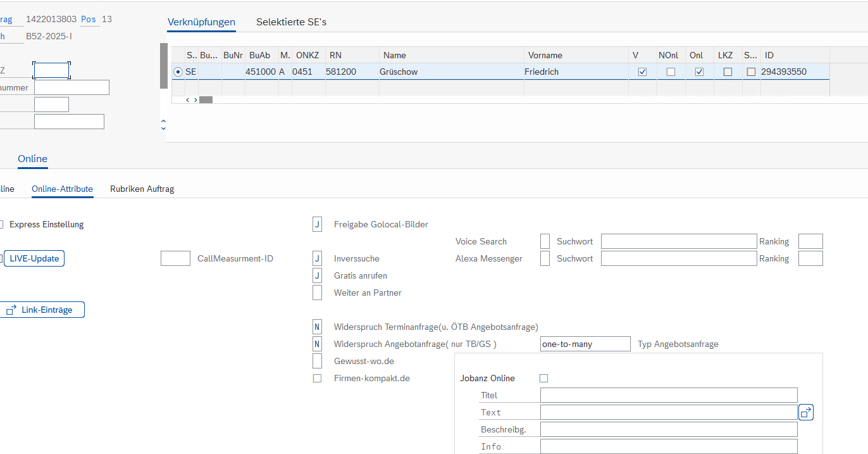Toggle the V checkbox for Grüschow
This screenshot has width=868, height=454.
click(642, 72)
